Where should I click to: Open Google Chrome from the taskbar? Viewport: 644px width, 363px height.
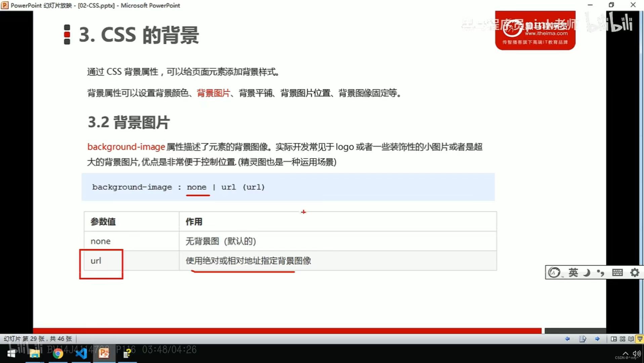coord(58,354)
